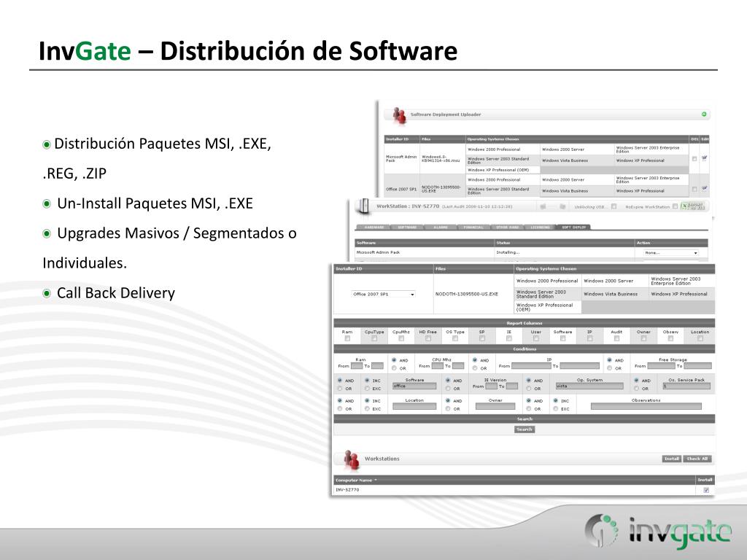The width and height of the screenshot is (747, 560).
Task: Select the SOFT DEPLOY tab
Action: 573,227
